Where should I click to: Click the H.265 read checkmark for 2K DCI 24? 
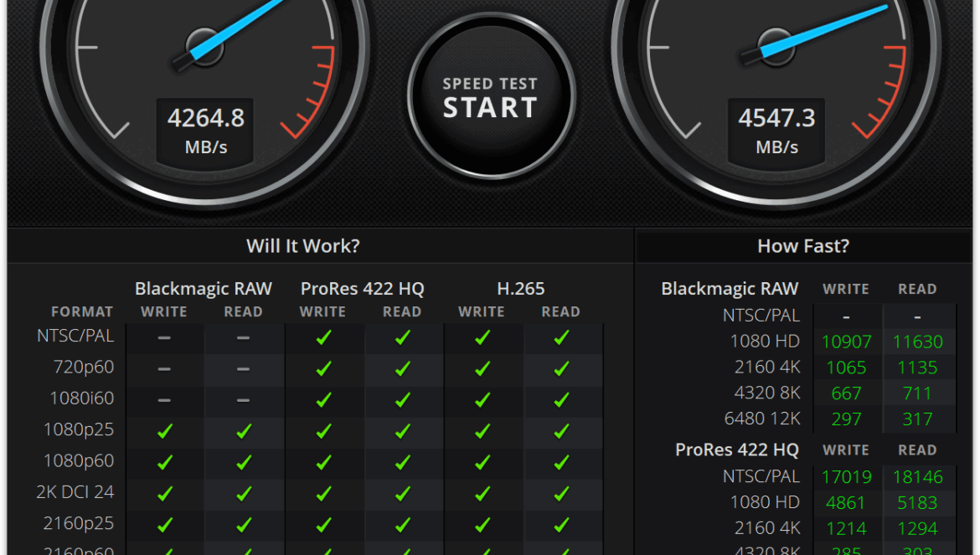(x=562, y=494)
